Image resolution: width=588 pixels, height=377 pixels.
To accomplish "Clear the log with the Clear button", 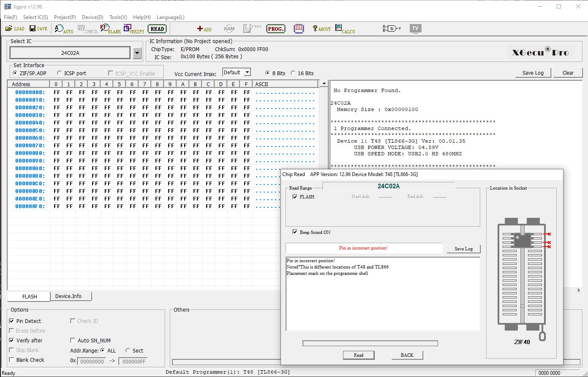I will click(568, 73).
